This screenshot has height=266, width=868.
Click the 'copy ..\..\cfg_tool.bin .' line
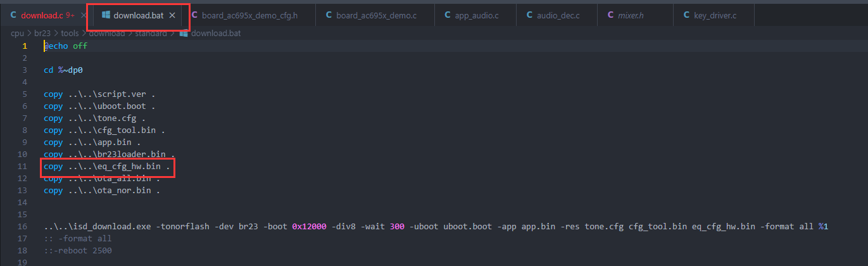[104, 130]
